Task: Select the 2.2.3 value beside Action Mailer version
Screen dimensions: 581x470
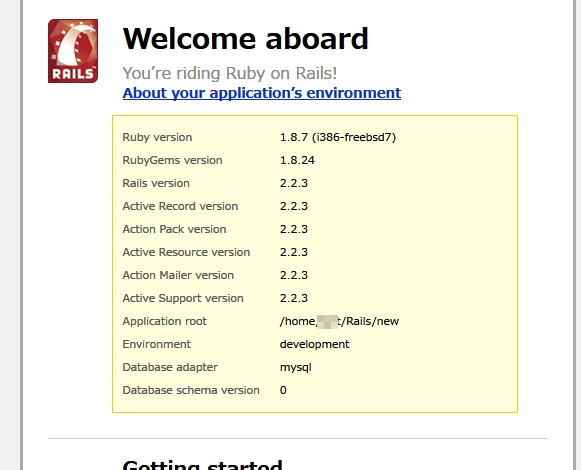Action: click(293, 275)
